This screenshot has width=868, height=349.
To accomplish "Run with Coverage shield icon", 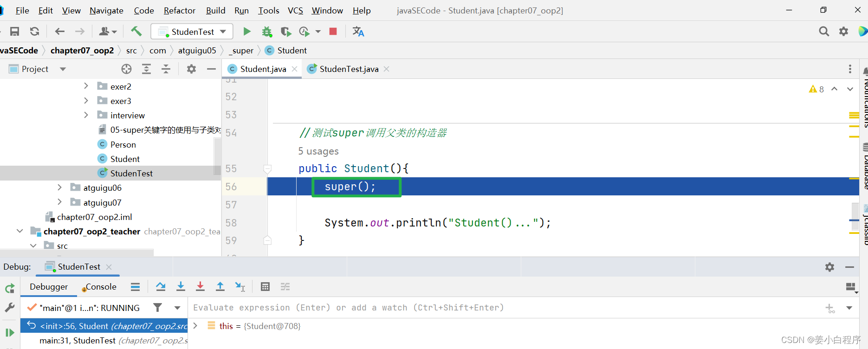I will (x=286, y=32).
